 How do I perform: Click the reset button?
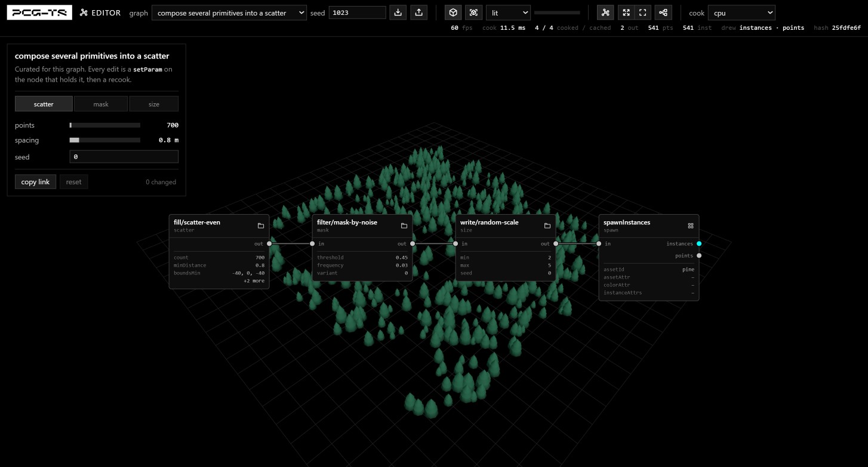[73, 182]
